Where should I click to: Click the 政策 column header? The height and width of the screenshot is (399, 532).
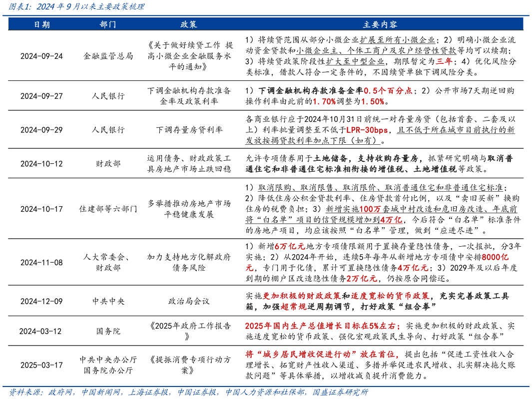[x=189, y=23]
